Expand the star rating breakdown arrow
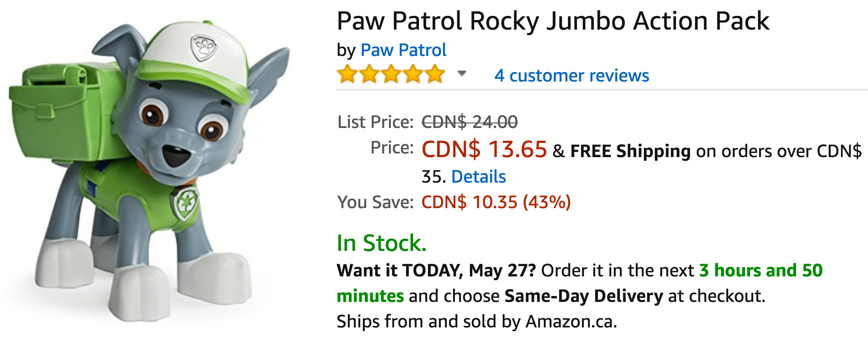This screenshot has width=868, height=337. (462, 74)
